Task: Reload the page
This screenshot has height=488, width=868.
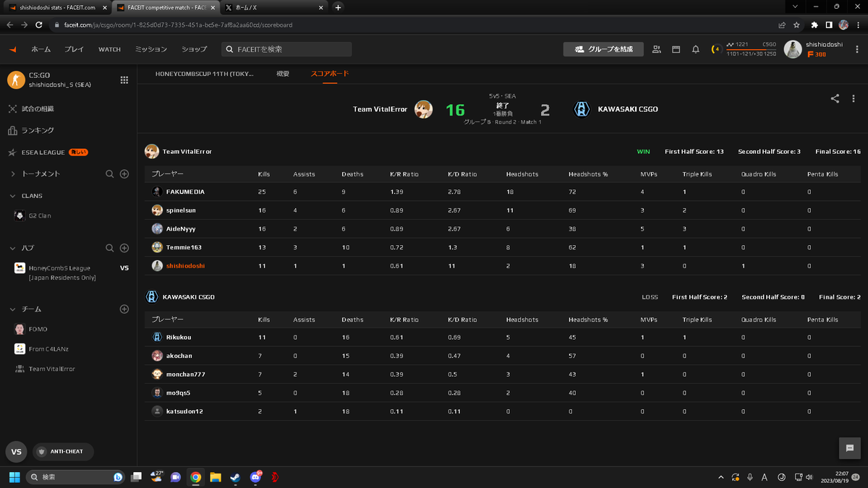Action: click(x=41, y=25)
